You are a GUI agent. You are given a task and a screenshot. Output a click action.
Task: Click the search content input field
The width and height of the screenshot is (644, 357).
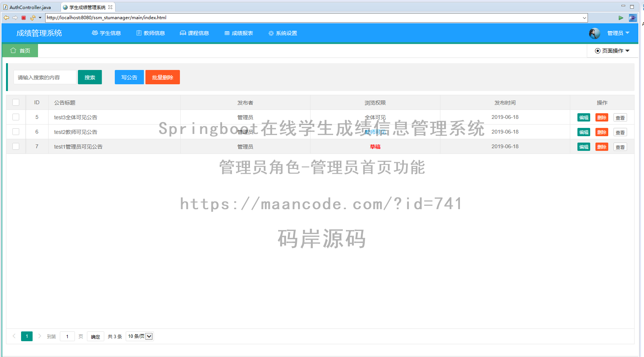(x=45, y=77)
